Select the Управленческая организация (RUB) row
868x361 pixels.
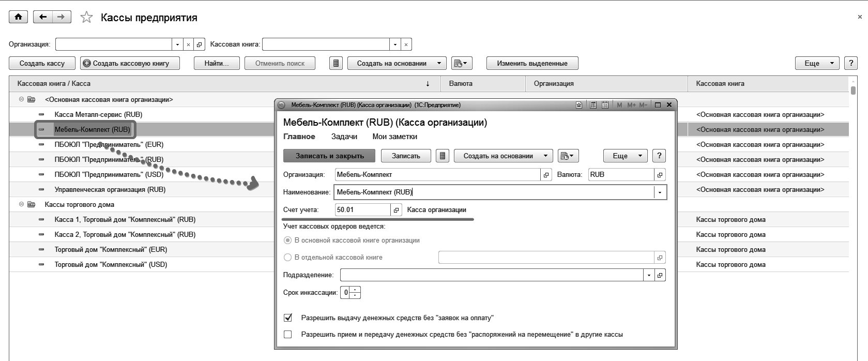[x=110, y=189]
